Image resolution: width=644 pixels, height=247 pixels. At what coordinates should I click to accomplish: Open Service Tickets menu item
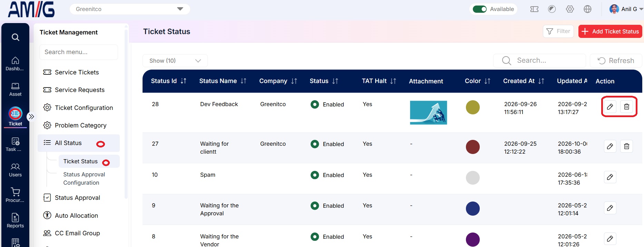(79, 72)
